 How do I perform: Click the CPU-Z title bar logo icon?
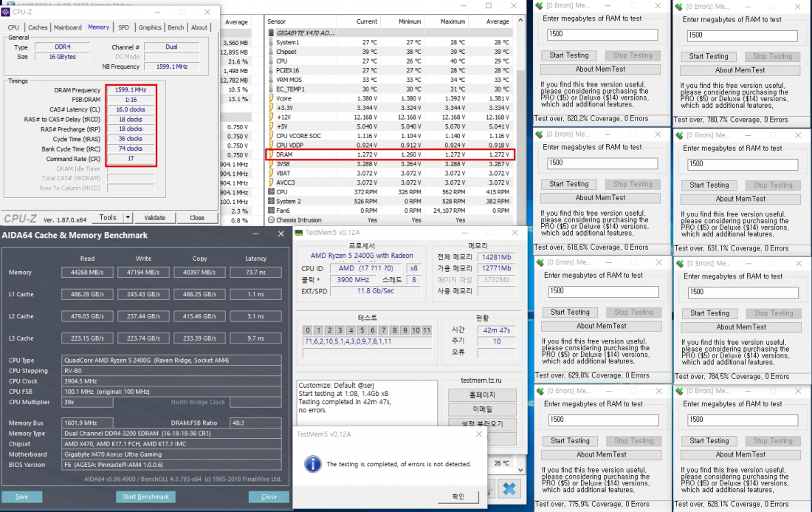[x=6, y=12]
